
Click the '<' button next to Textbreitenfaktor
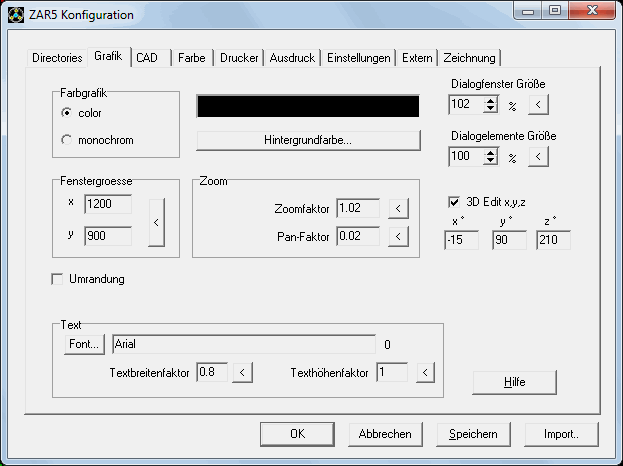pos(243,373)
